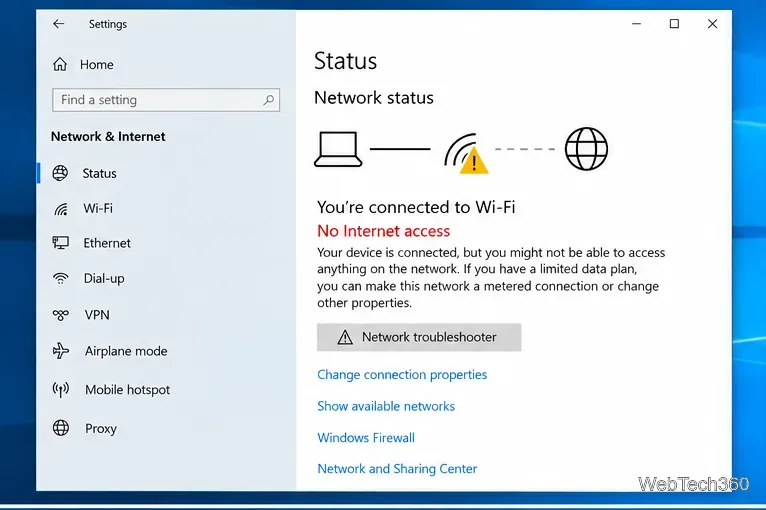Open the VPN settings page
Image resolution: width=766 pixels, height=510 pixels.
coord(97,315)
